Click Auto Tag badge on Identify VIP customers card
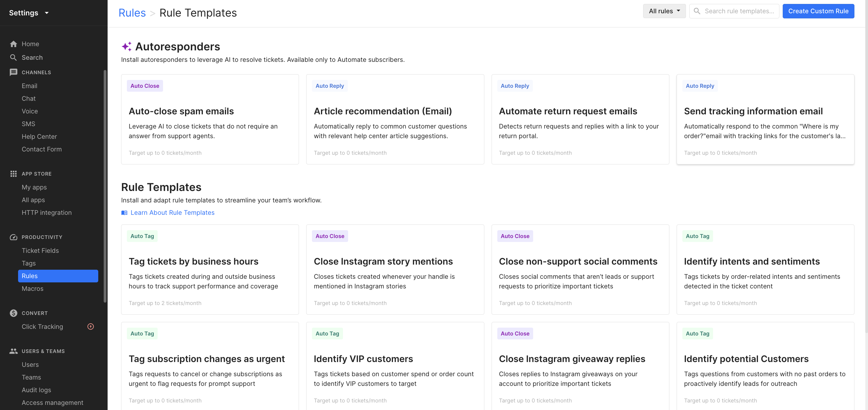868x410 pixels. pos(327,334)
